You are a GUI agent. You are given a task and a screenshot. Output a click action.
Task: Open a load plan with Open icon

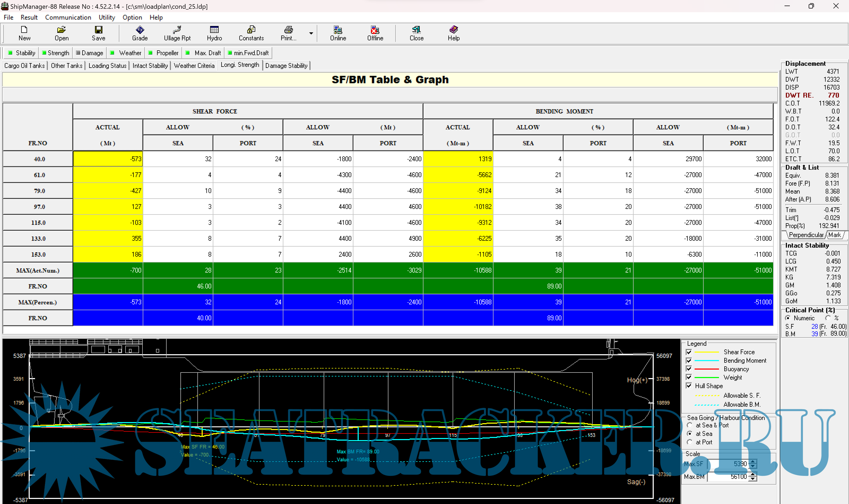tap(62, 30)
